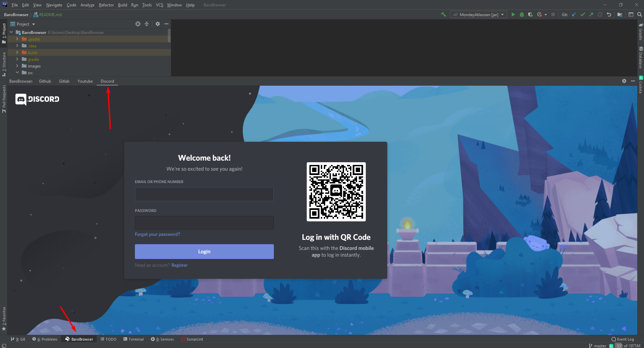
Task: Open the Pull Requests side panel
Action: click(4, 99)
